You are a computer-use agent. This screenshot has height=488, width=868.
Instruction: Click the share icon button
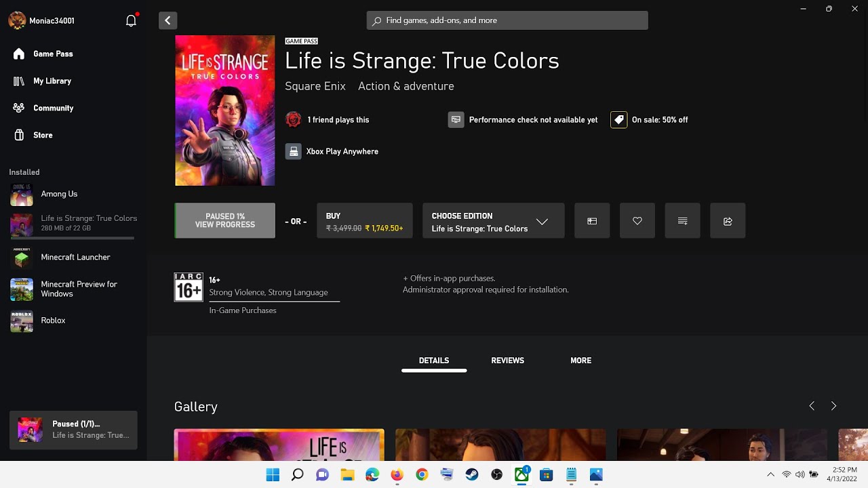point(728,221)
